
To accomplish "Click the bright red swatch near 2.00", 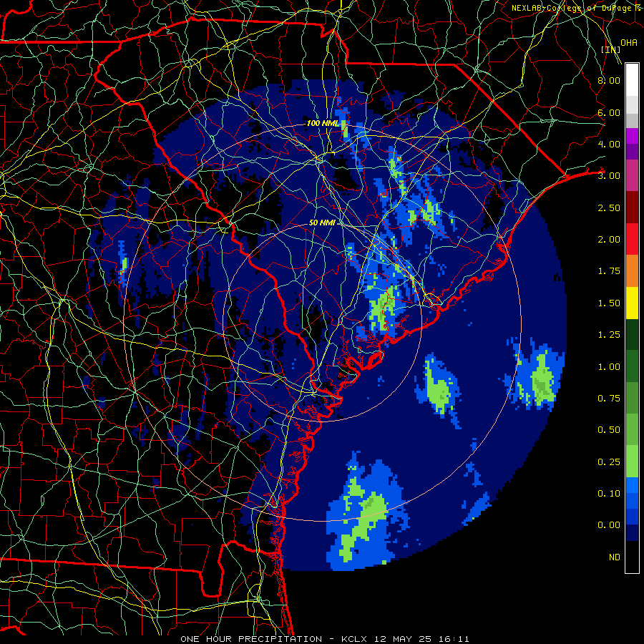I will (x=632, y=239).
